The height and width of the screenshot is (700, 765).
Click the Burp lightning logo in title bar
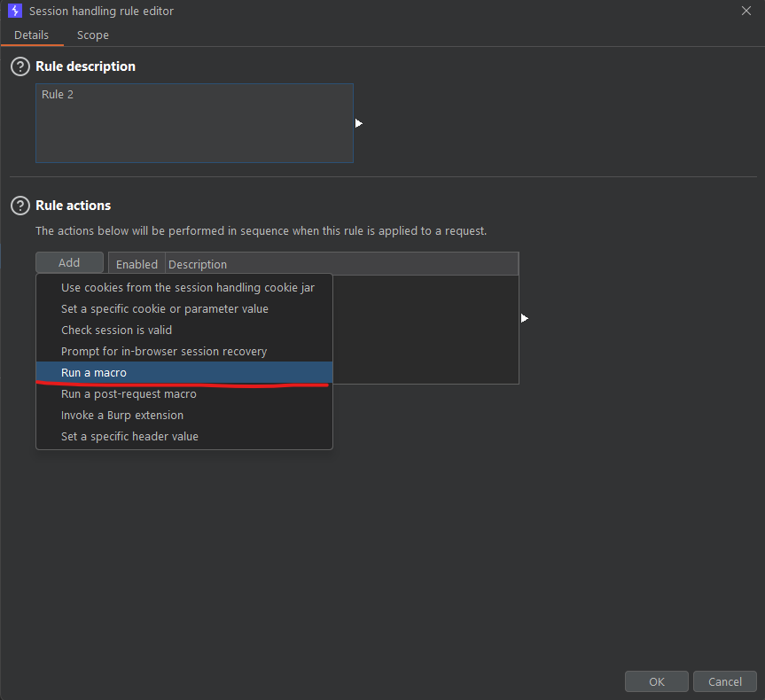14,11
